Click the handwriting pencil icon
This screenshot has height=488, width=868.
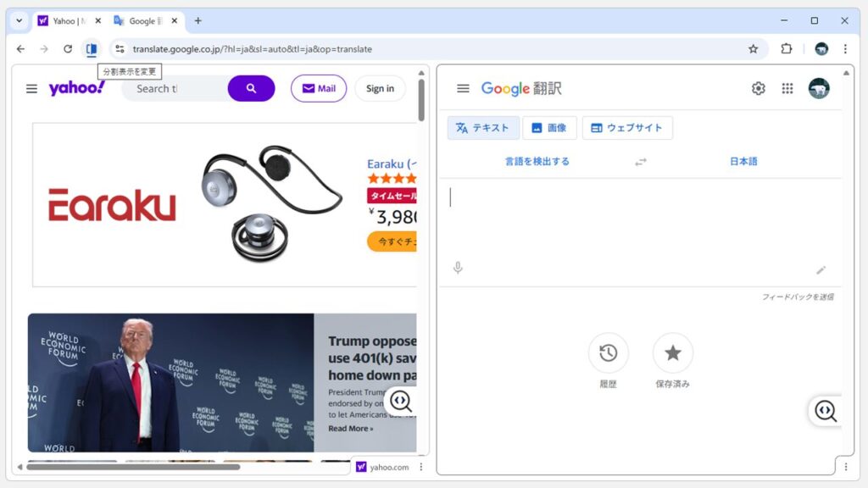click(821, 269)
